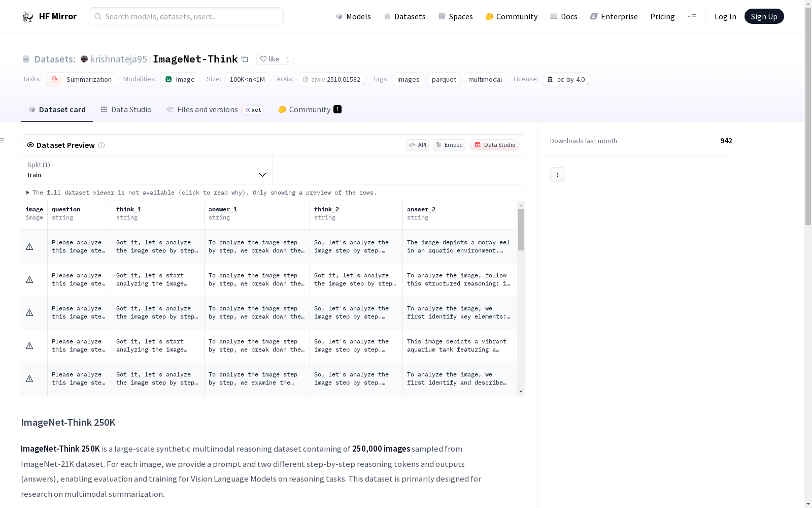Click the ImageNet-Think 250K heading
Screen dimensions: 812x508
click(x=68, y=423)
